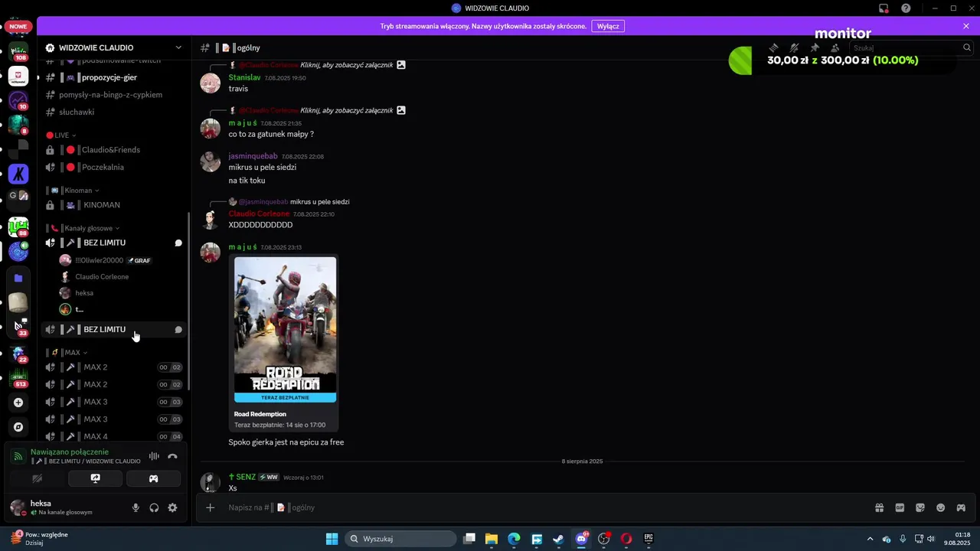Open the WIDZOWIE CLAUDIO server dropdown
The height and width of the screenshot is (551, 980).
[x=178, y=47]
